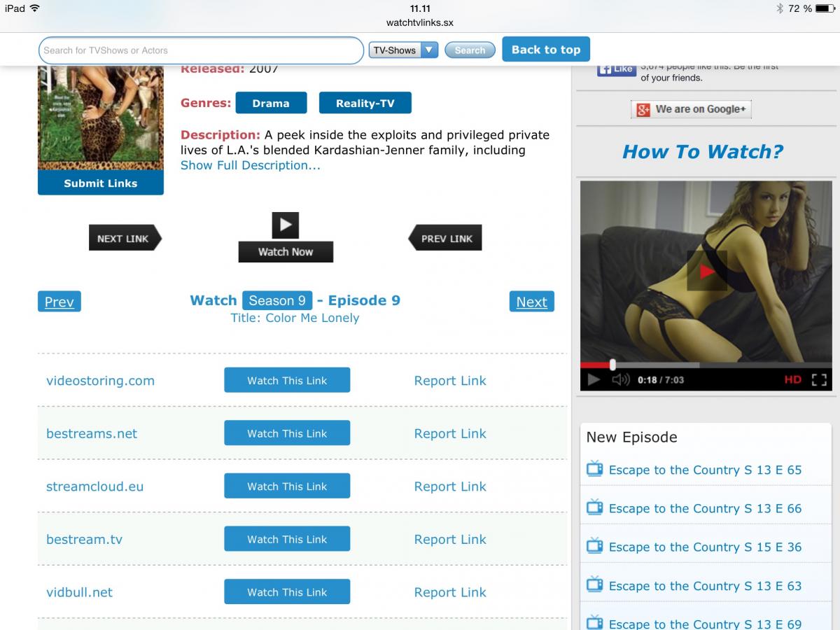Select the Reality-TV genre tag

point(365,103)
